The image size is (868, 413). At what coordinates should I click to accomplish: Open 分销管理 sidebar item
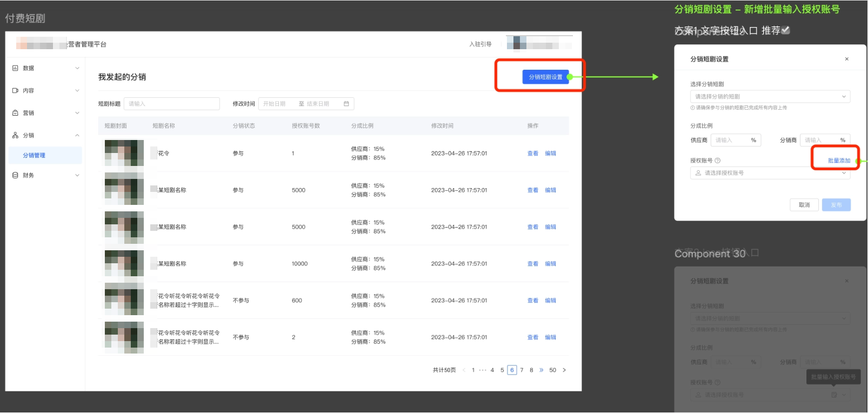pos(45,155)
